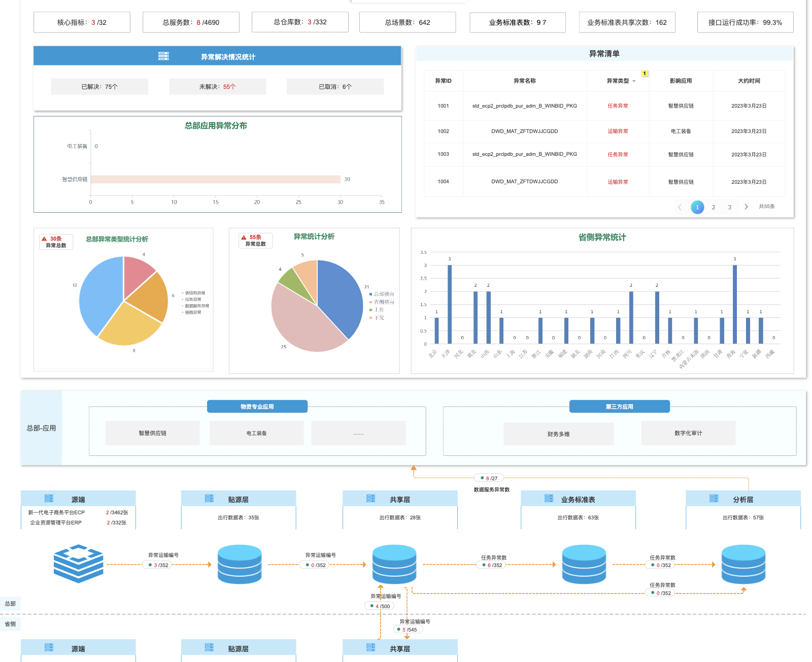The height and width of the screenshot is (662, 812).
Task: Click the 智慧供应链 bar showing 30
Action: [x=216, y=179]
